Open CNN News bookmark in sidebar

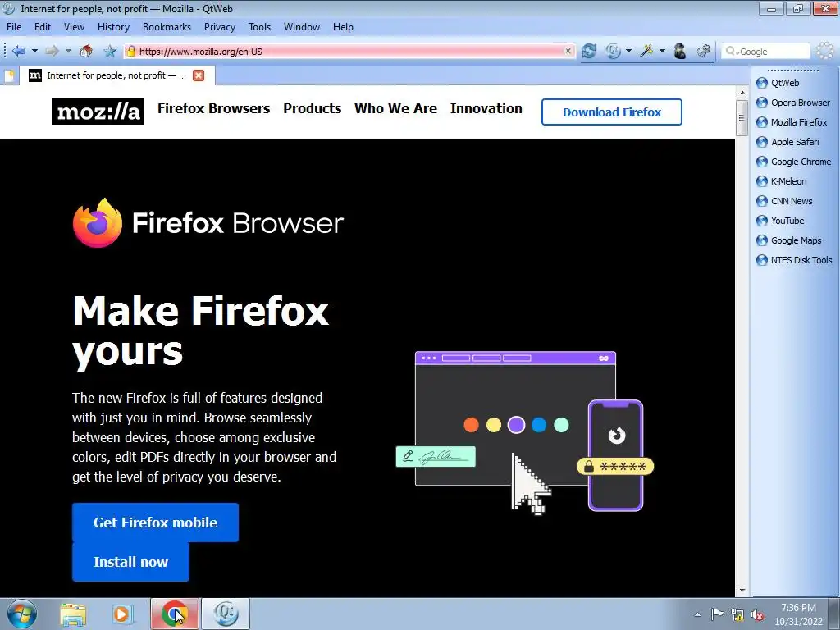point(784,201)
